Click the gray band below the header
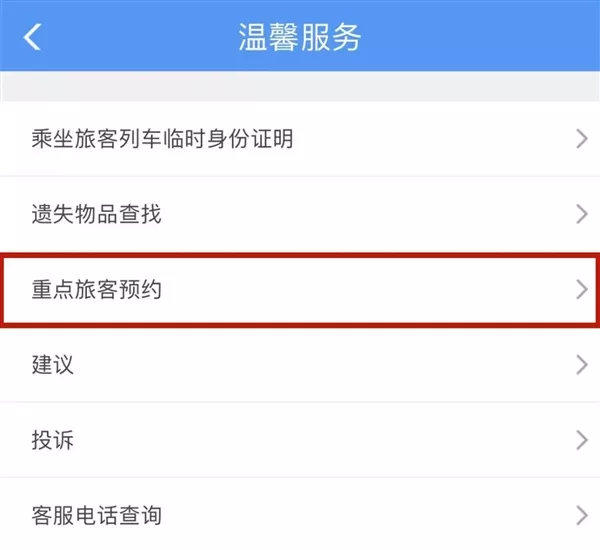The width and height of the screenshot is (600, 550). coord(300,86)
